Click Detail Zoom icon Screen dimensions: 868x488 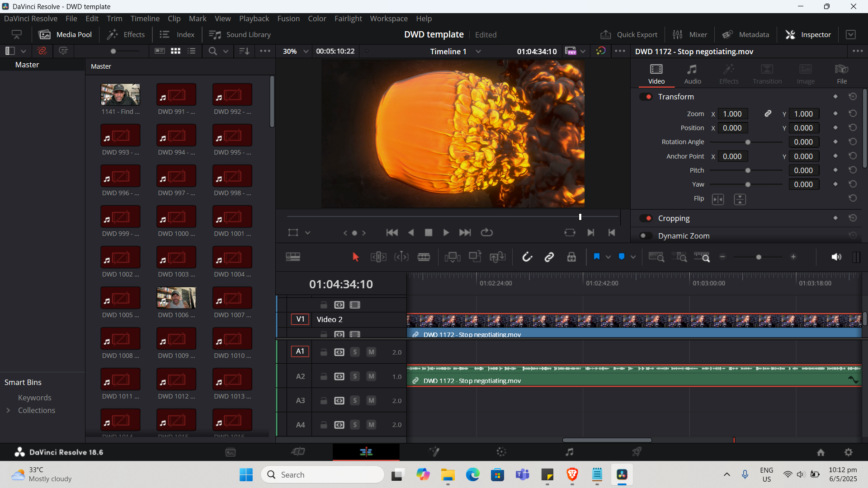click(x=679, y=257)
